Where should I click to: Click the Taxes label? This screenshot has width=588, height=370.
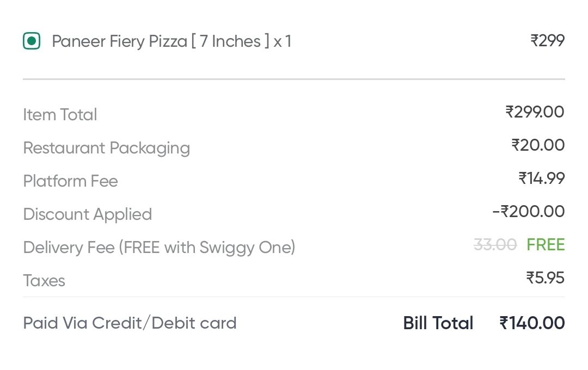44,281
